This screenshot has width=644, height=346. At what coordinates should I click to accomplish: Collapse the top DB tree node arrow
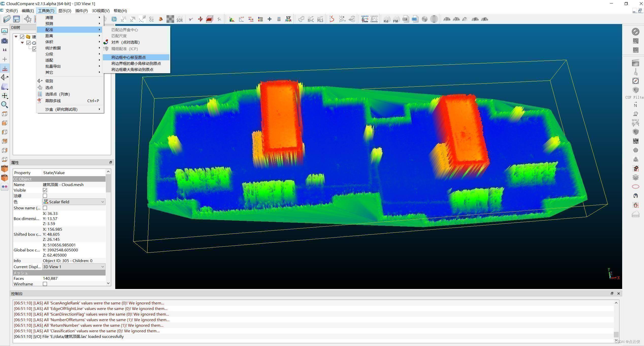point(16,37)
